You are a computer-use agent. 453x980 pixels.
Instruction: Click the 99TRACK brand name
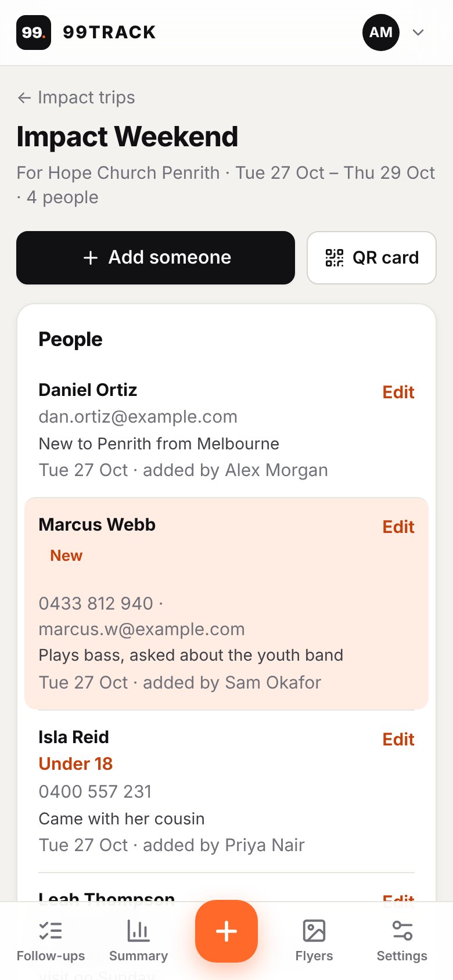pos(109,33)
